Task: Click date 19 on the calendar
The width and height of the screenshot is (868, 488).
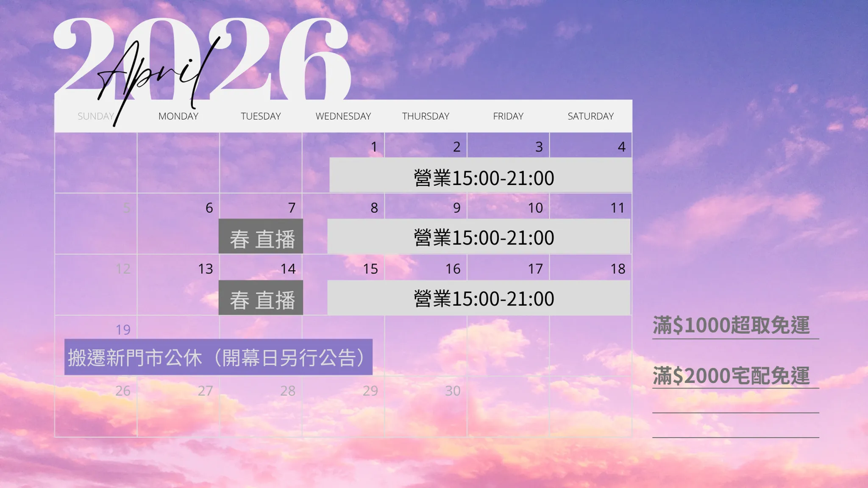Action: click(123, 330)
